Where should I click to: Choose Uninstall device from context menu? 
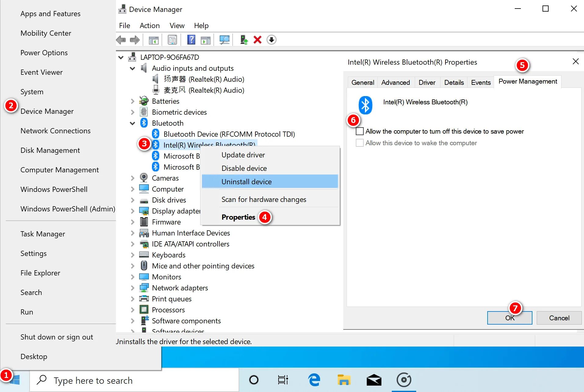pyautogui.click(x=270, y=182)
